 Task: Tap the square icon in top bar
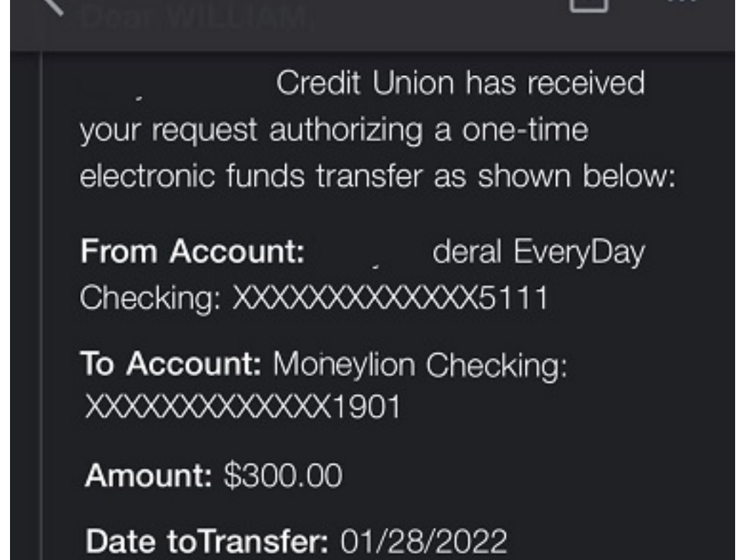point(589,4)
